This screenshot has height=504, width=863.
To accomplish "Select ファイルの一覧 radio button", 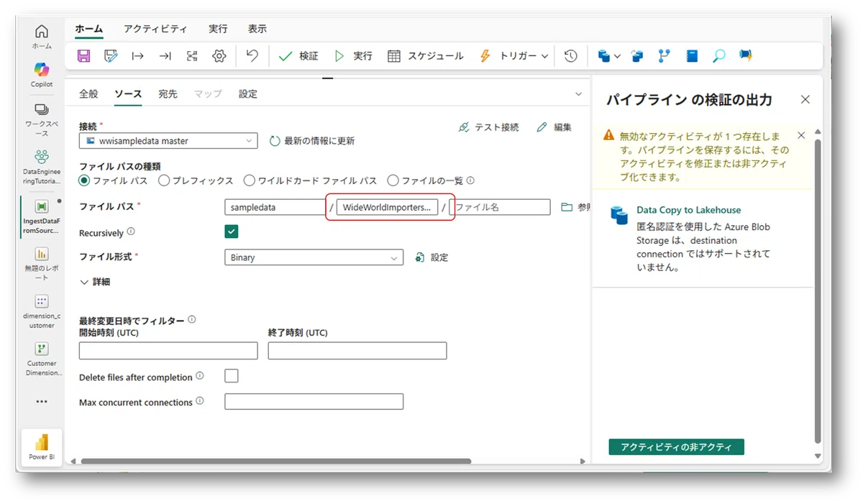I will pos(393,180).
